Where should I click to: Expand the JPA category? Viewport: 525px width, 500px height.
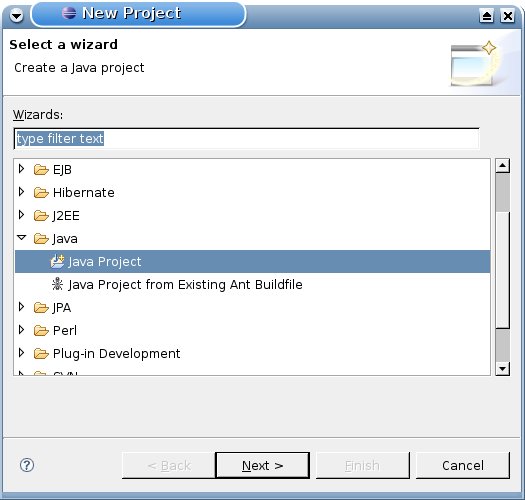(x=21, y=306)
